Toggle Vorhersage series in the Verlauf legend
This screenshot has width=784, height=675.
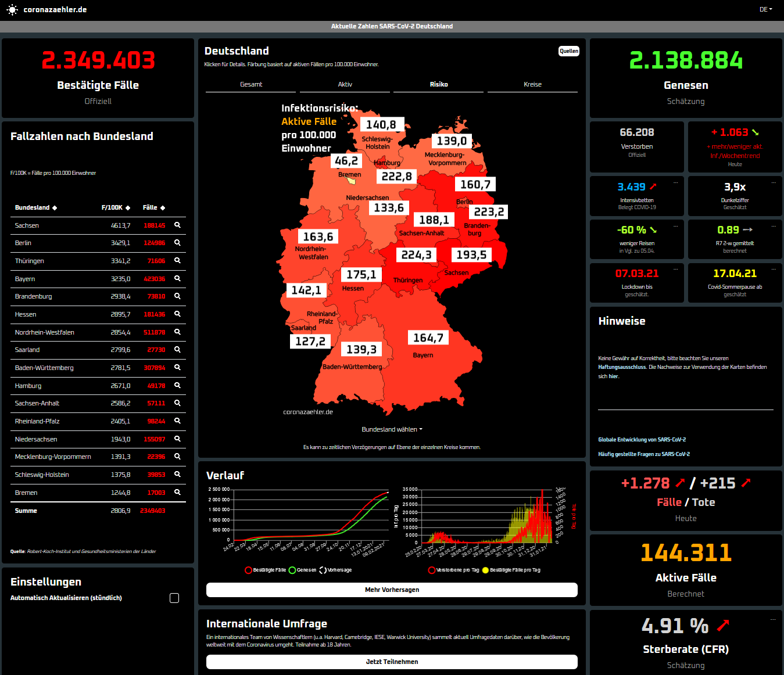pos(323,570)
